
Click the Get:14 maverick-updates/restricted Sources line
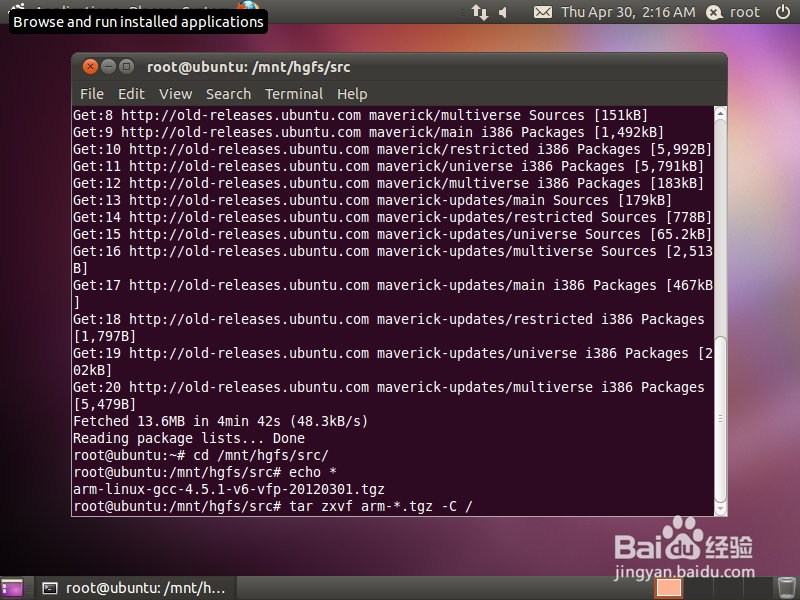tap(392, 217)
